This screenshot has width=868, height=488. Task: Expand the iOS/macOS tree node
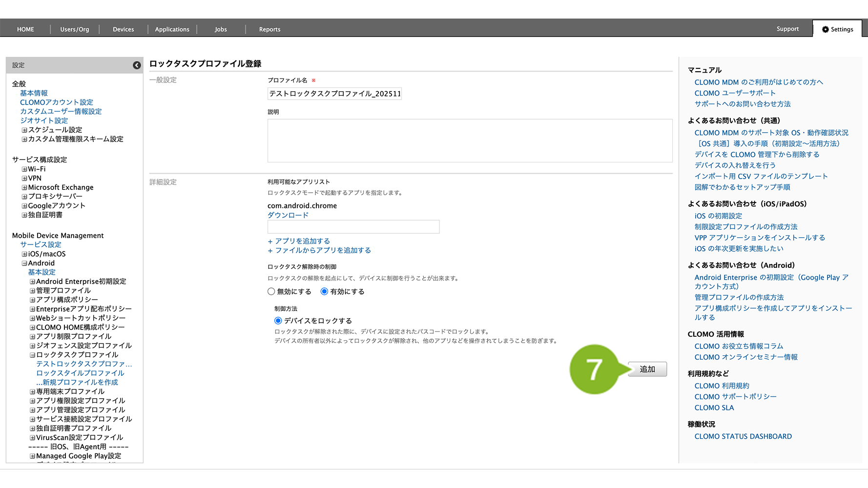click(24, 254)
